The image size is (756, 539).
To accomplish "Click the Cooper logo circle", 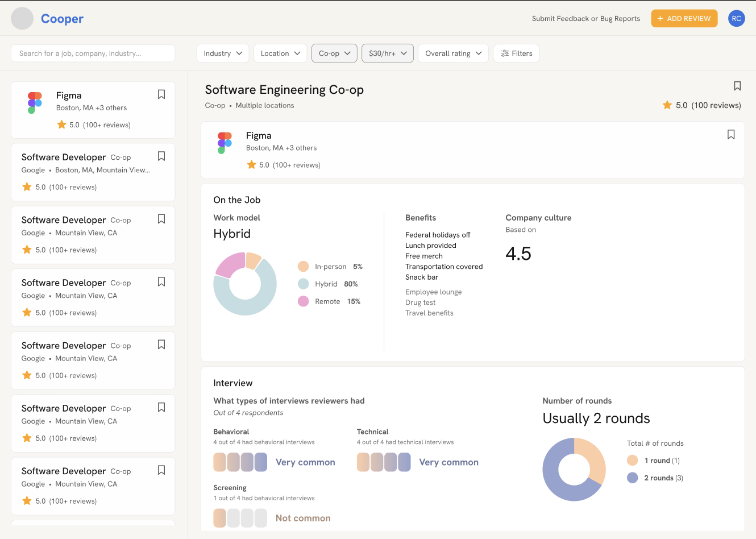I will coord(22,19).
